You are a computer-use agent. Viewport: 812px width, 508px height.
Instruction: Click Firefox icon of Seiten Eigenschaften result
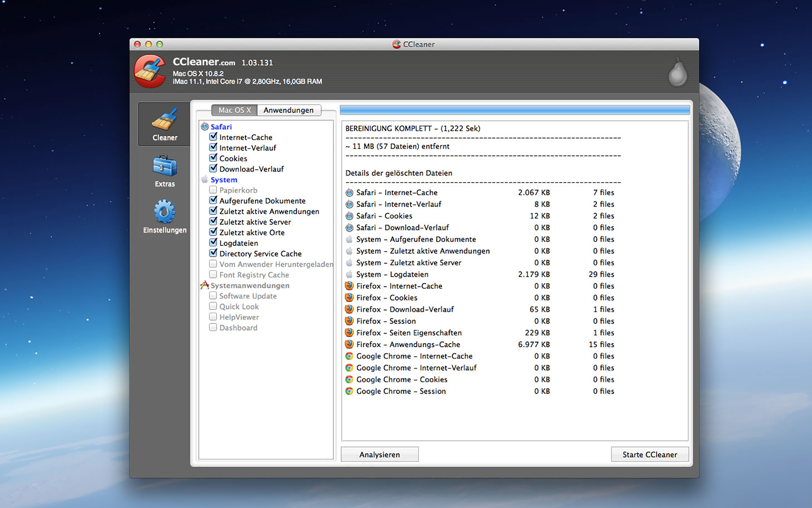(x=349, y=333)
